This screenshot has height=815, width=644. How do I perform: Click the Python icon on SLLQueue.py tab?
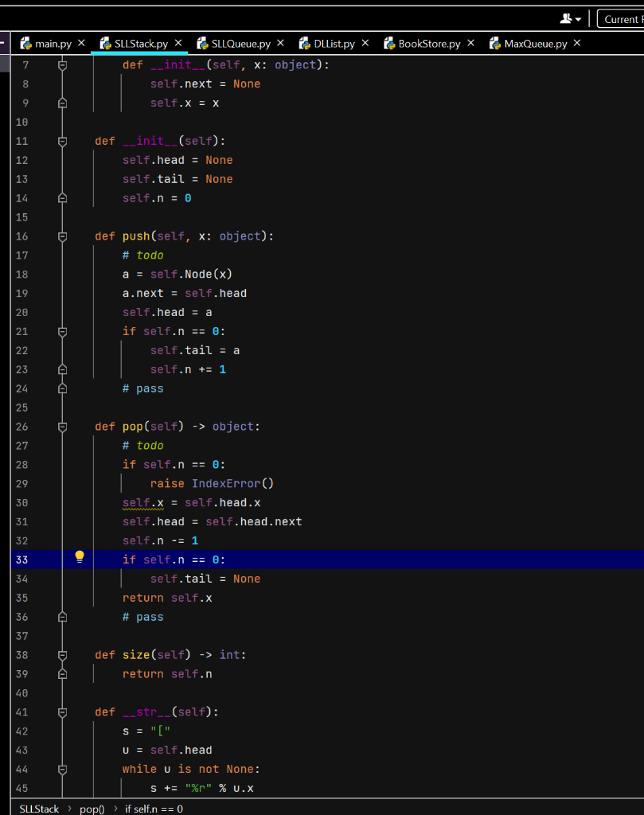tap(203, 44)
